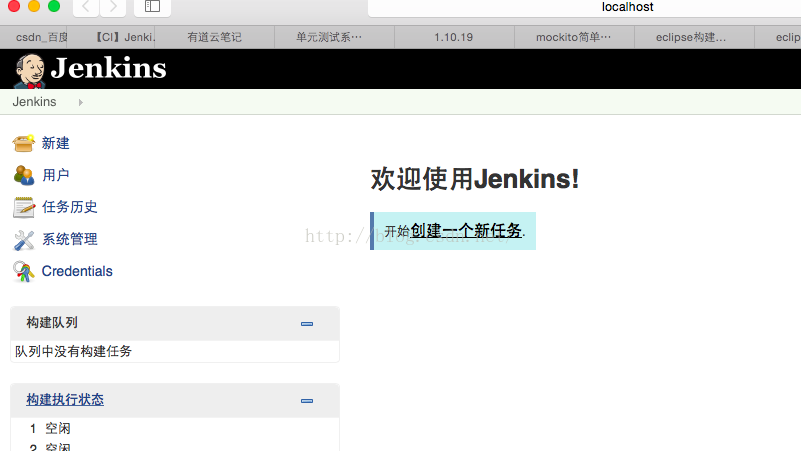Click the 任务历史 notepad icon
Viewport: 801px width, 451px height.
tap(23, 207)
